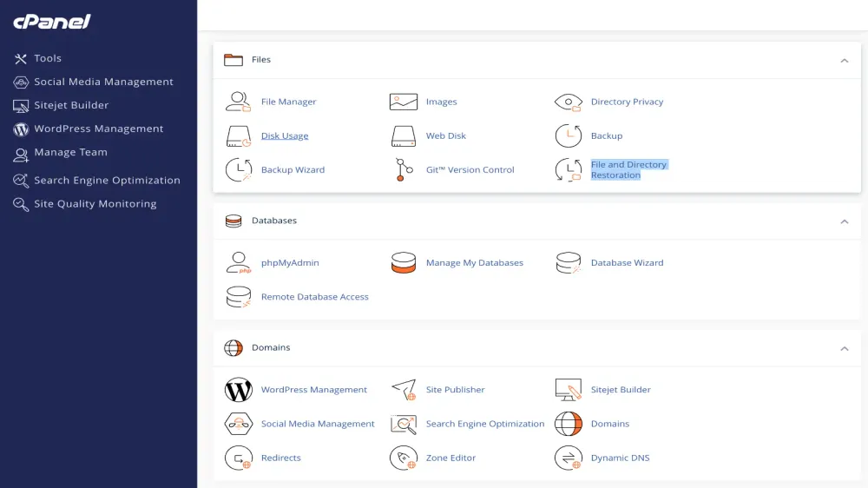The height and width of the screenshot is (488, 868).
Task: Click the Zone Editor icon
Action: point(404,458)
